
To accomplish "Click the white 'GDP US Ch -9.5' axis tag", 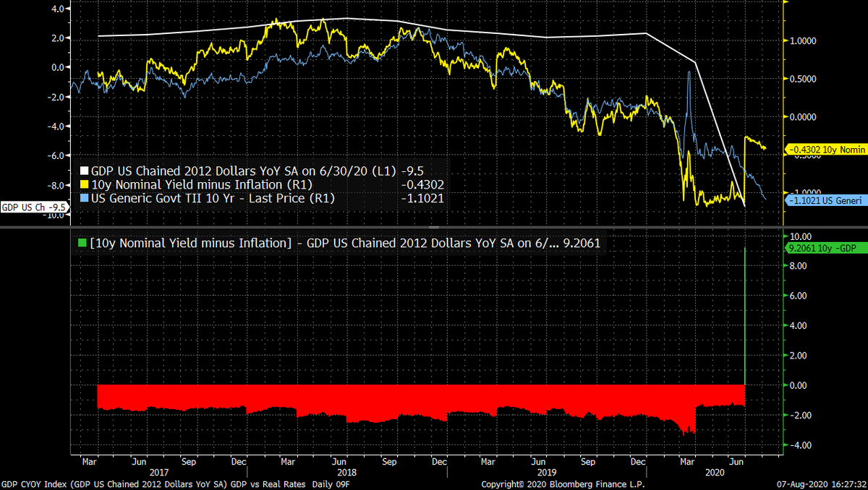I will tap(34, 207).
